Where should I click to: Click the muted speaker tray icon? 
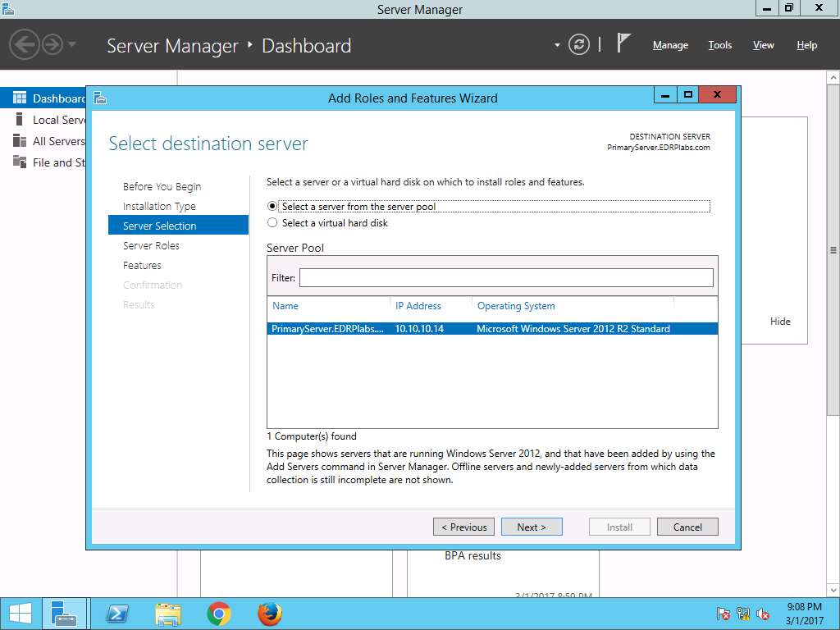(x=763, y=614)
